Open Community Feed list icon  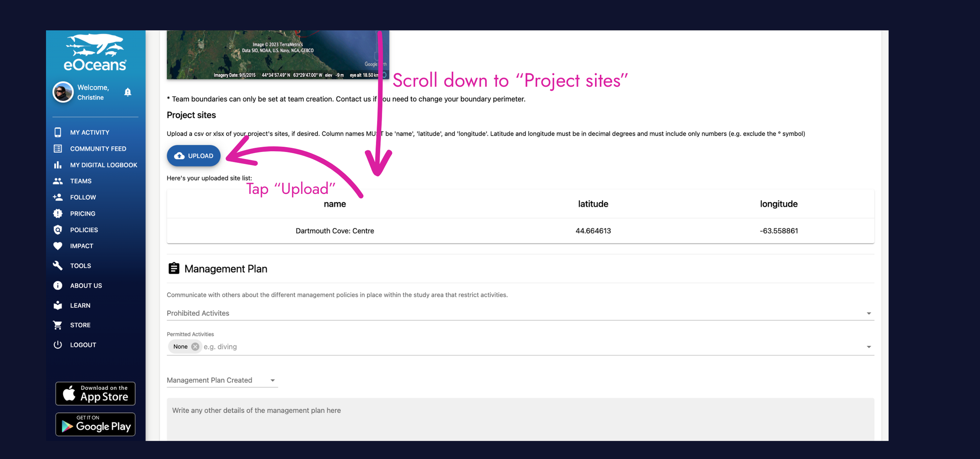58,149
